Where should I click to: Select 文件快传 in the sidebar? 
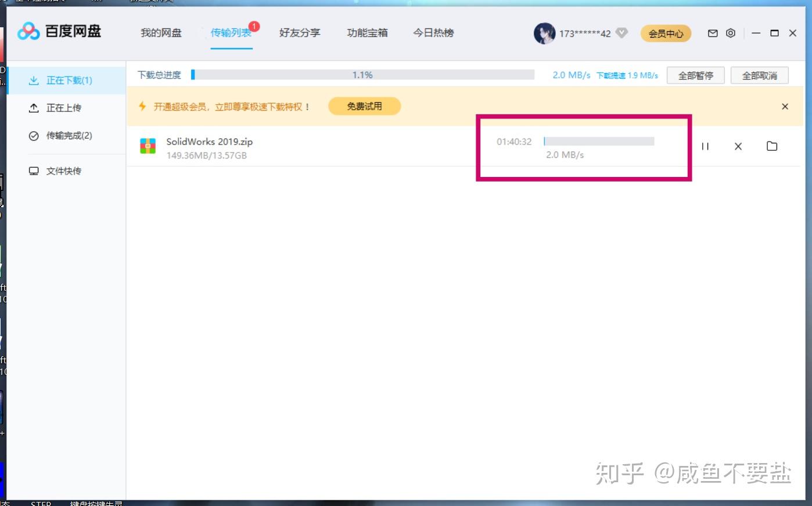coord(66,171)
